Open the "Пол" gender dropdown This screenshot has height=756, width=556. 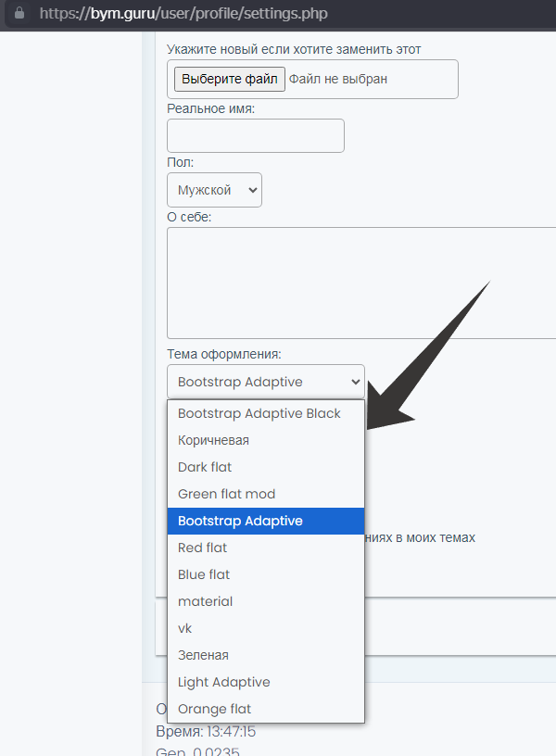(x=214, y=190)
